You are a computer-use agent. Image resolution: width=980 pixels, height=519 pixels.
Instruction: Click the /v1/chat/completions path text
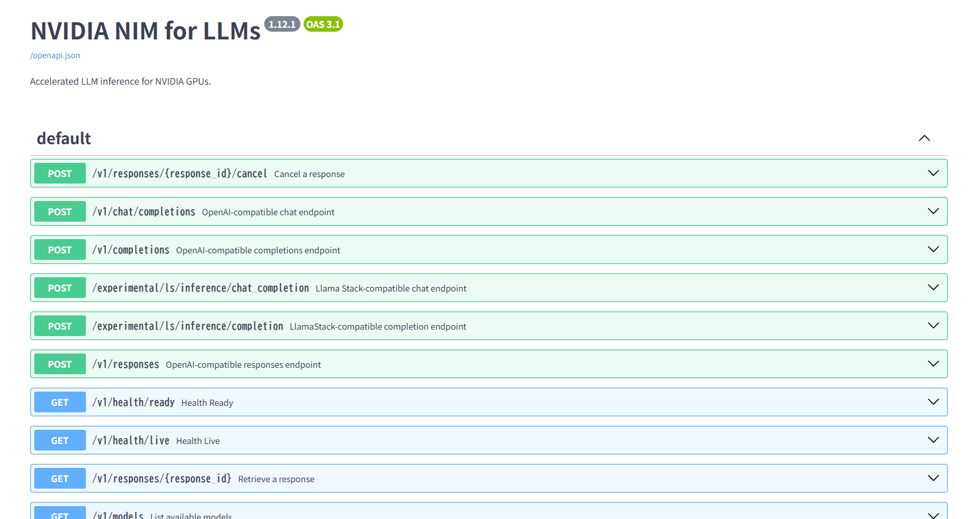click(143, 211)
